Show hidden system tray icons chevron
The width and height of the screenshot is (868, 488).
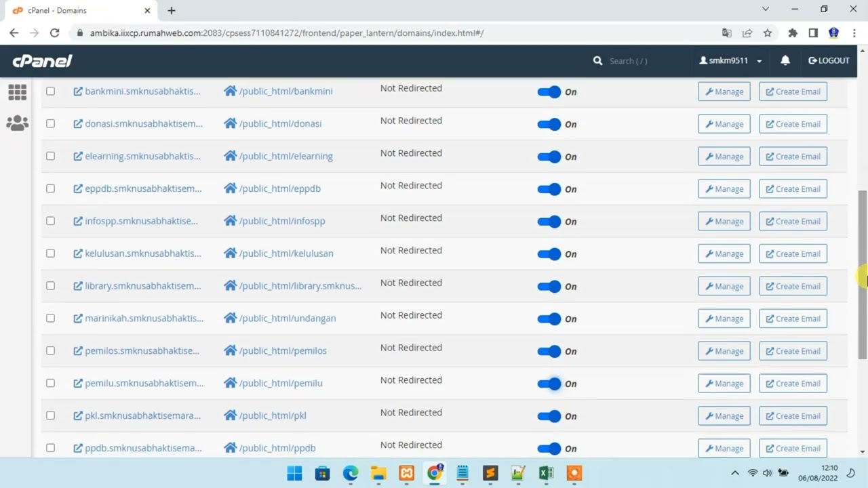pos(735,473)
